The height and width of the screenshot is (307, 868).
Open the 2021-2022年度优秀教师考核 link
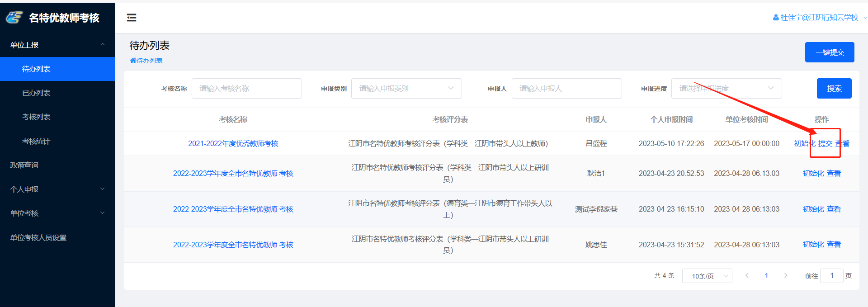point(233,144)
